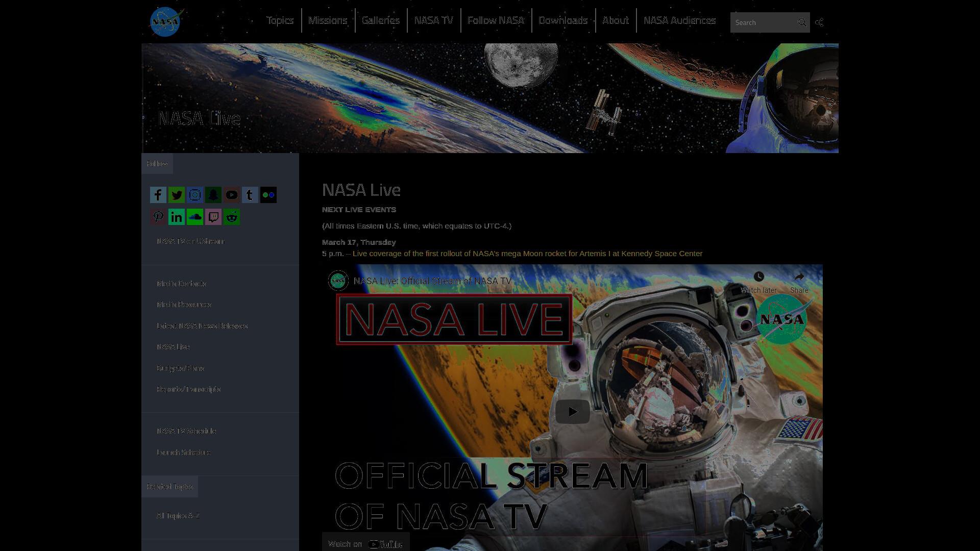Click the NASA logo in header

(x=166, y=21)
